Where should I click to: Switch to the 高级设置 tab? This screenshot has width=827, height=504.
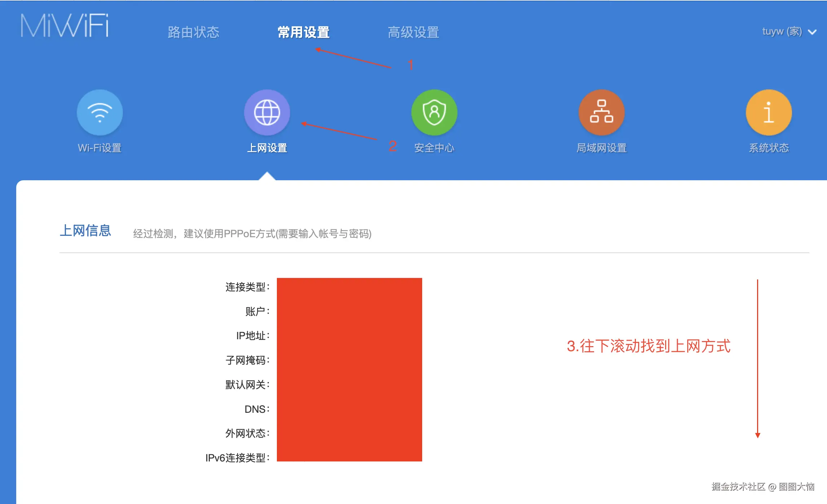click(413, 32)
